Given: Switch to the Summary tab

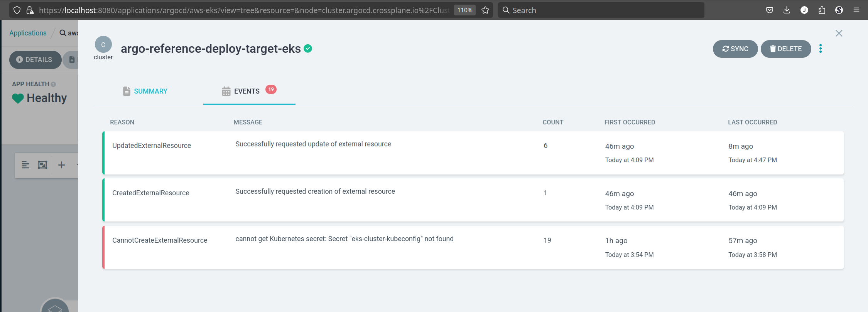Looking at the screenshot, I should 145,91.
